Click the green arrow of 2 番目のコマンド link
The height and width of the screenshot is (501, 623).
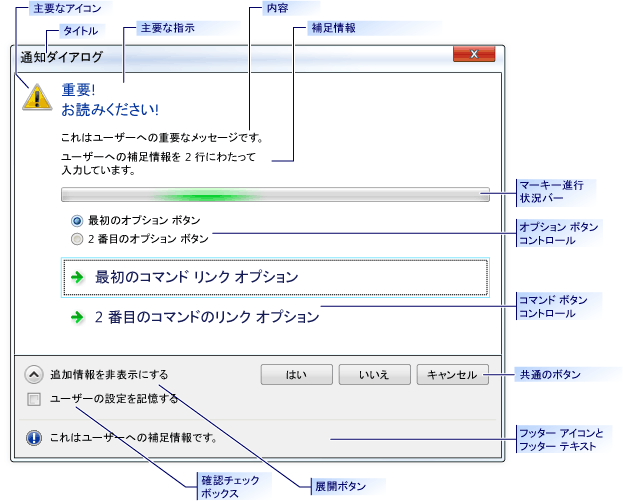[77, 317]
